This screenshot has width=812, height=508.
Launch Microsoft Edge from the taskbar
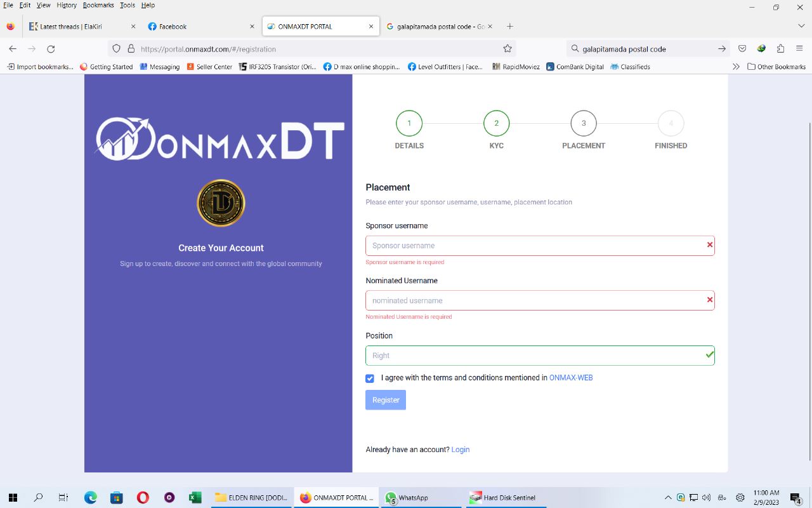[91, 498]
